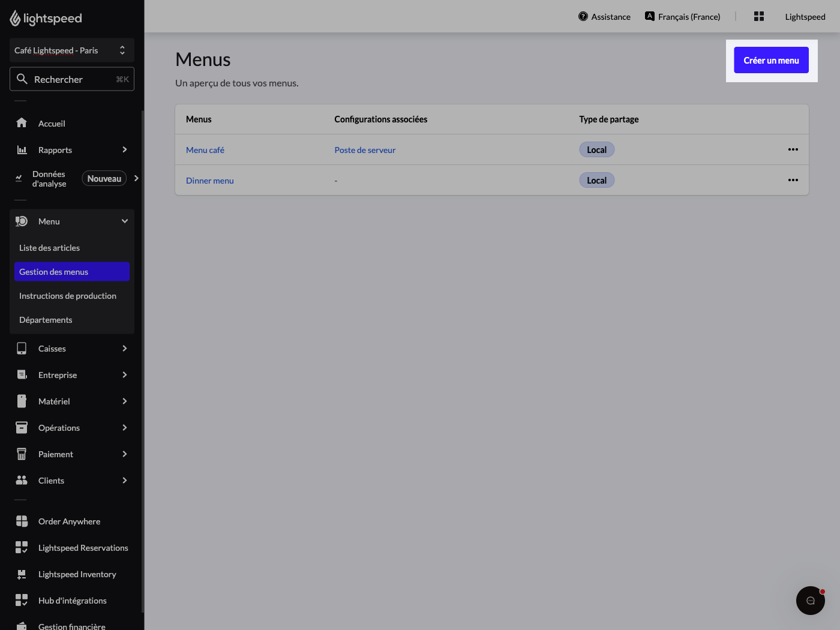Click the Nouveau badge
The image size is (840, 630).
104,178
